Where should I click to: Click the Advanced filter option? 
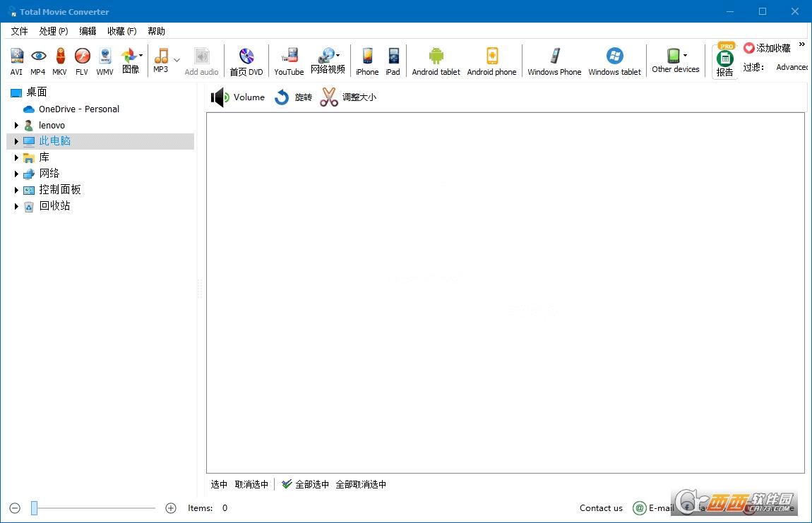792,67
